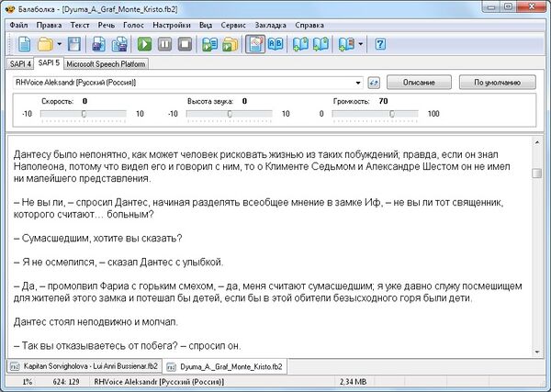Click text area scrollbar up arrow
The image size is (551, 392).
tap(536, 142)
